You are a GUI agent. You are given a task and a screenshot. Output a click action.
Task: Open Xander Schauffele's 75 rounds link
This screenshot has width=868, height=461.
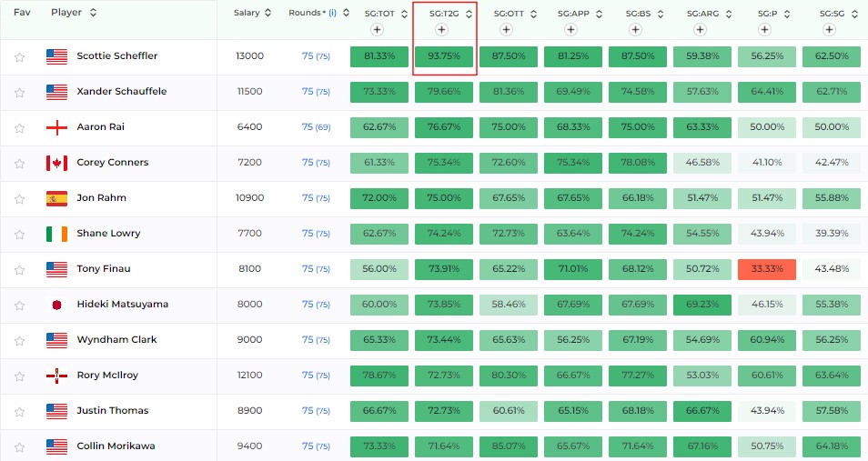click(308, 92)
